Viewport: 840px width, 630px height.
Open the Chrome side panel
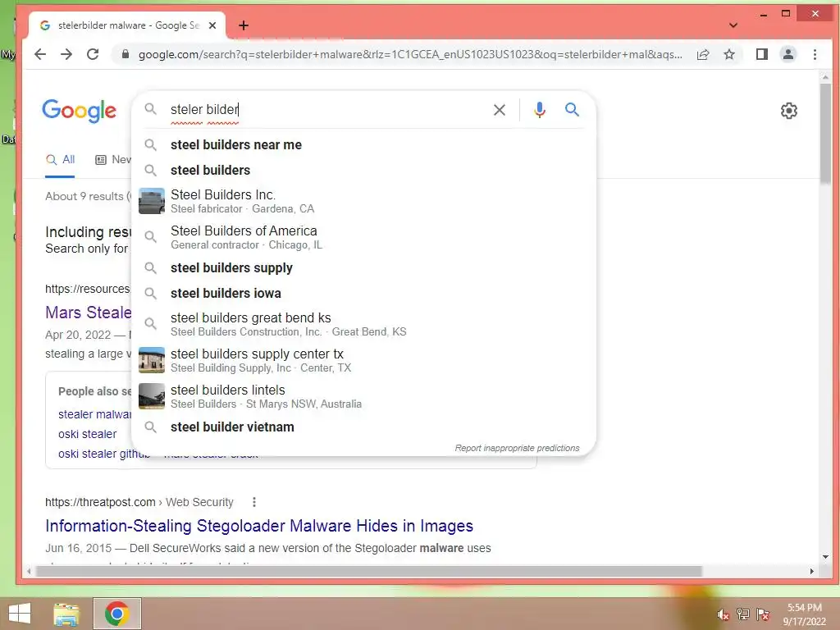(762, 54)
